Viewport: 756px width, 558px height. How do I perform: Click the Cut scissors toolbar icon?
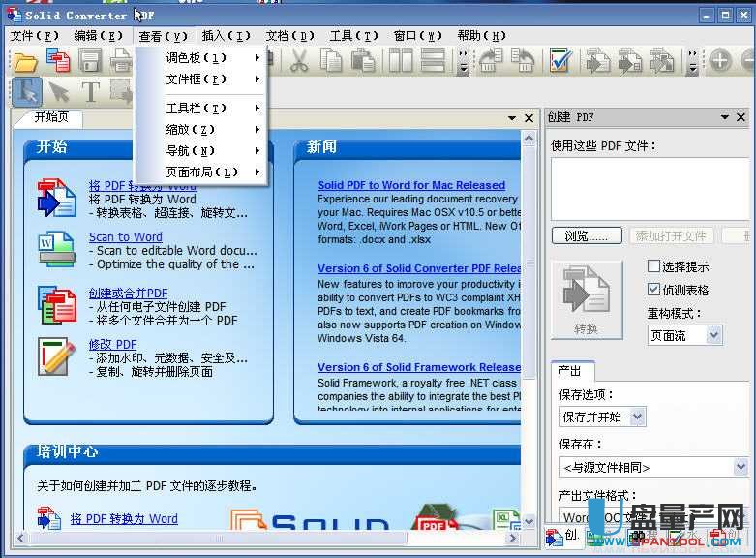[x=299, y=62]
